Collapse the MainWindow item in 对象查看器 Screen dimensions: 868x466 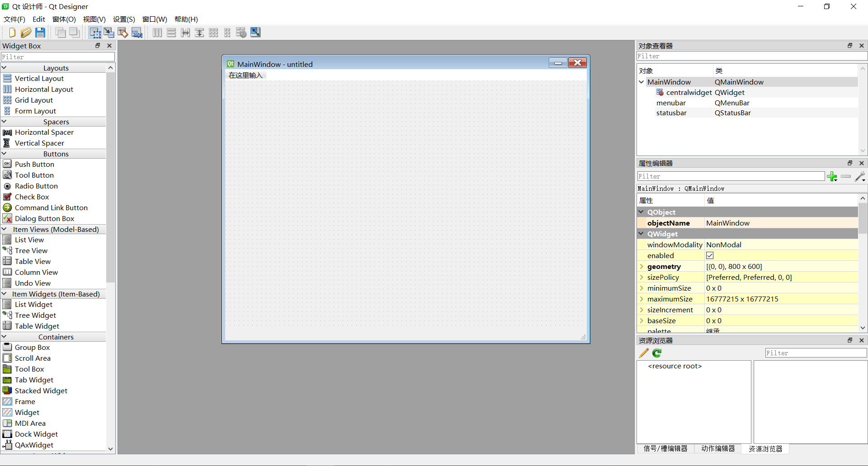pos(642,82)
